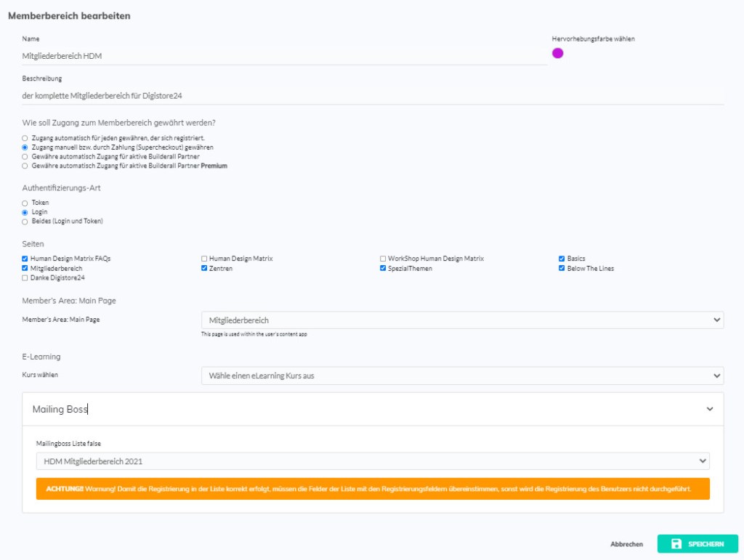The image size is (744, 560).
Task: Pick the purple highlight color swatch
Action: [557, 53]
